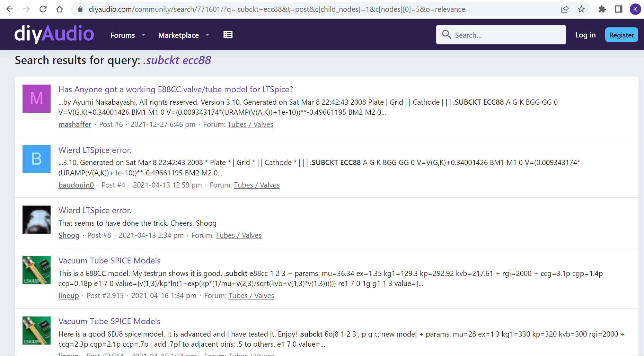Image resolution: width=644 pixels, height=356 pixels.
Task: Focus the site Search field
Action: [501, 35]
